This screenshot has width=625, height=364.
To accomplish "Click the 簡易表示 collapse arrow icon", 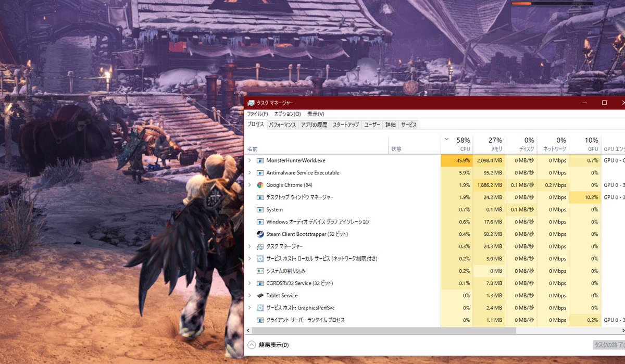I will (252, 345).
